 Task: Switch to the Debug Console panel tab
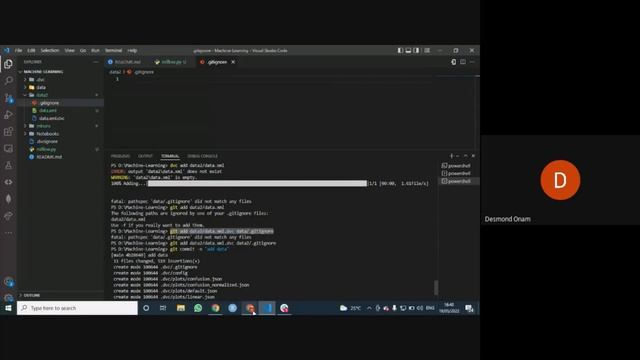(202, 156)
